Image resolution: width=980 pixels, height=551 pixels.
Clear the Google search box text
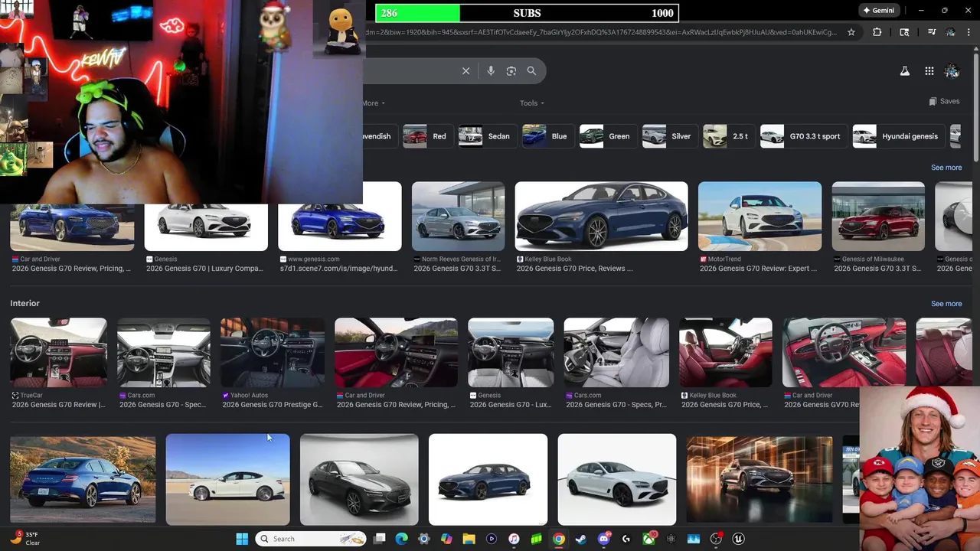click(x=465, y=70)
